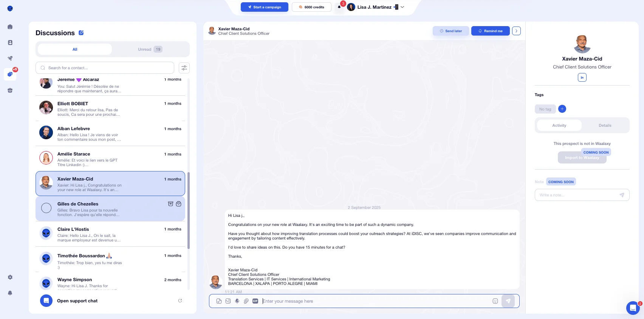Screen dimensions: 644x319
Task: Click the Start a campaign button
Action: (265, 7)
